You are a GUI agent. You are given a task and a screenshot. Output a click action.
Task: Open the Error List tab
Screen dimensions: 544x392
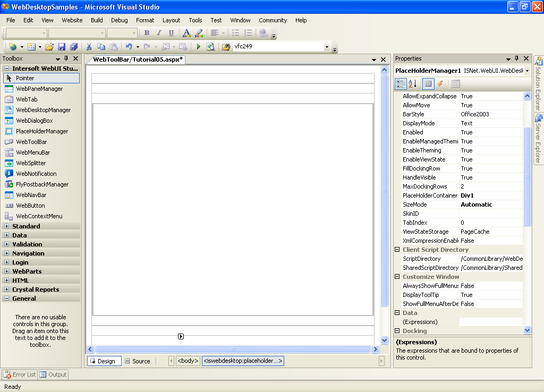tap(20, 374)
